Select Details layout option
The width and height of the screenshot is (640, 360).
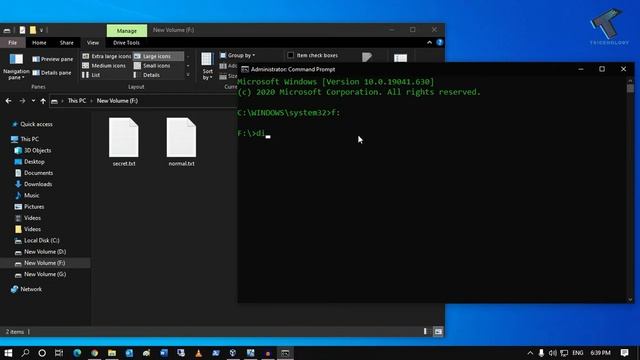(x=147, y=75)
